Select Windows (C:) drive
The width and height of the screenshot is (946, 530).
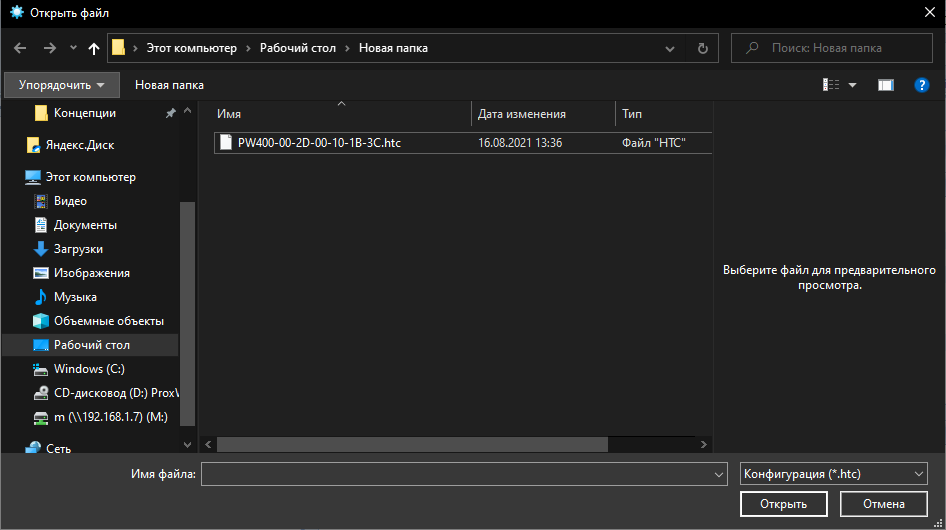click(x=88, y=369)
